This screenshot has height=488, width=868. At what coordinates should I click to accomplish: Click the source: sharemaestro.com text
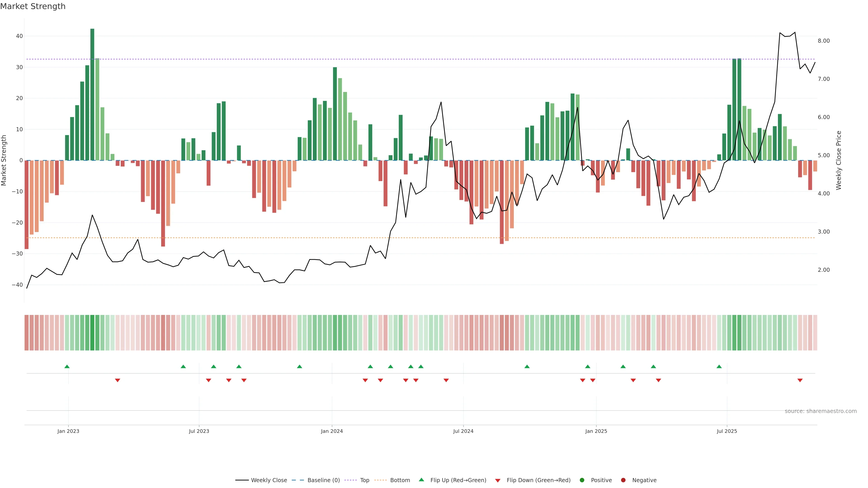pos(821,411)
